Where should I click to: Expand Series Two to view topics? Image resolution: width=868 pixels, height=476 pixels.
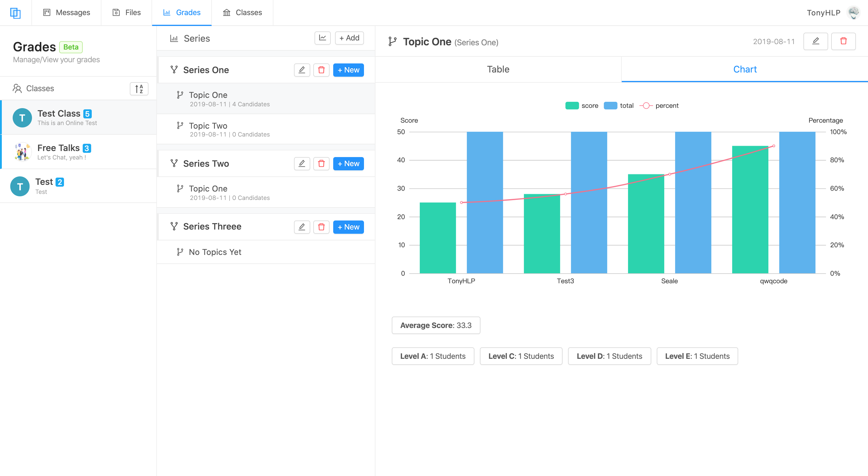point(206,164)
